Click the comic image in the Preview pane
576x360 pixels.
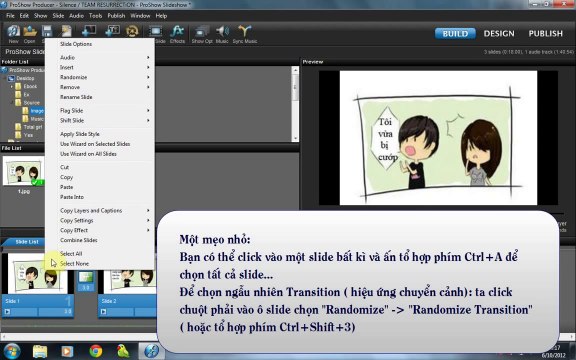coord(438,138)
